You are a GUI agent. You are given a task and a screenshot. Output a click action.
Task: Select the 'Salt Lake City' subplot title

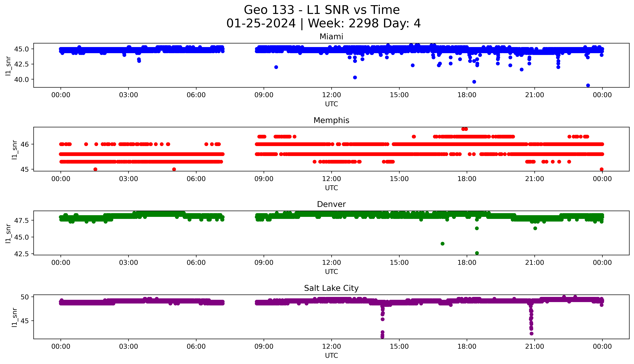331,288
